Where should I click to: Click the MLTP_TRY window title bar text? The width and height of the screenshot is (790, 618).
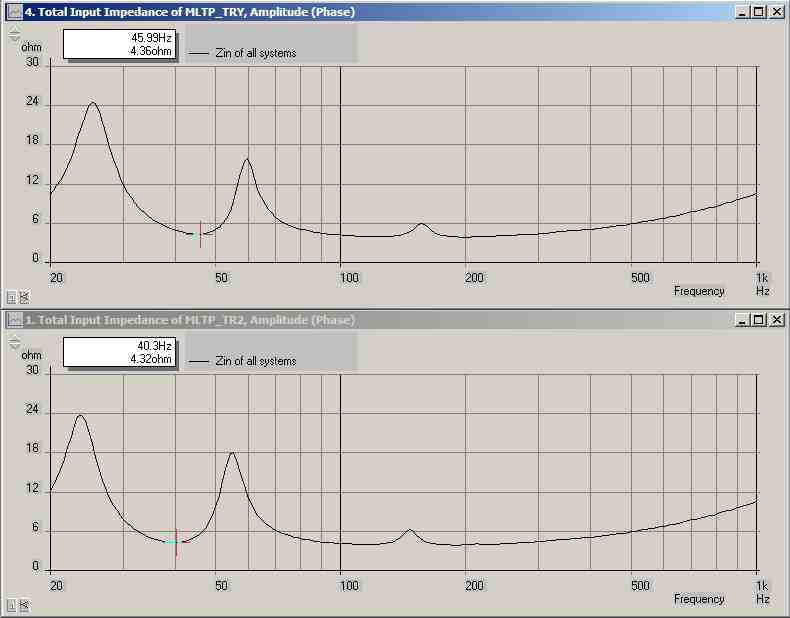(x=190, y=12)
